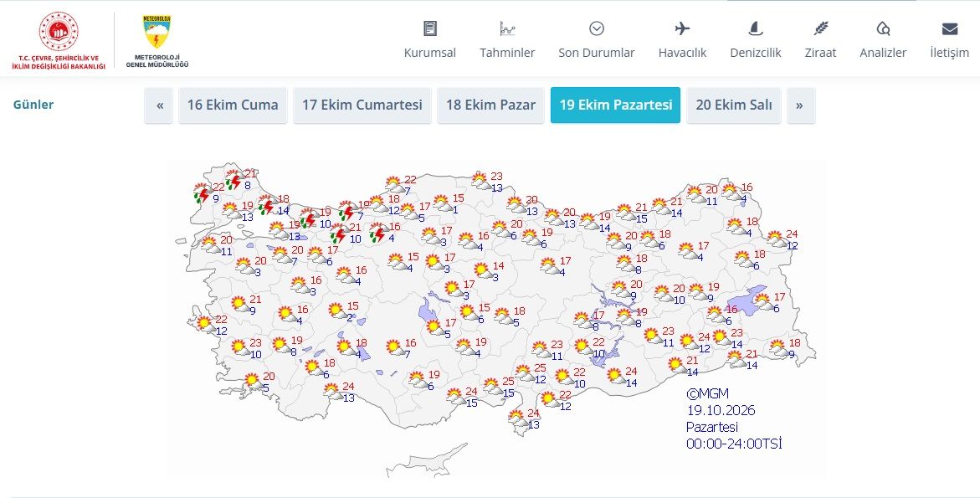Click the partly cloudy icon beside 23/14
This screenshot has height=498, width=980.
point(721,337)
